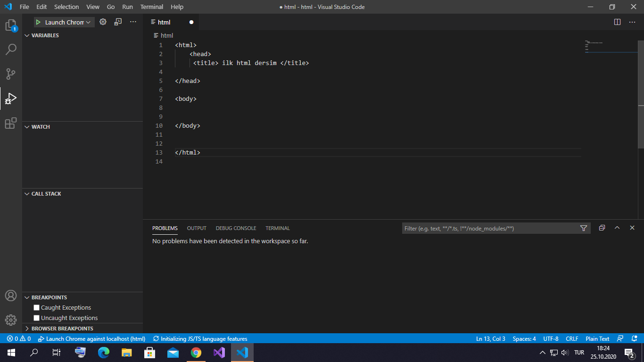This screenshot has height=362, width=644.
Task: Open the Search view icon
Action: pos(10,49)
